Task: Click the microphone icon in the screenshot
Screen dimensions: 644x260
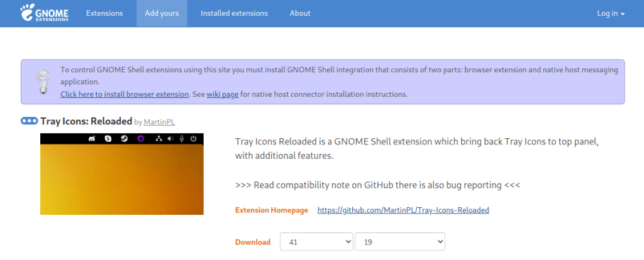Action: click(x=182, y=139)
